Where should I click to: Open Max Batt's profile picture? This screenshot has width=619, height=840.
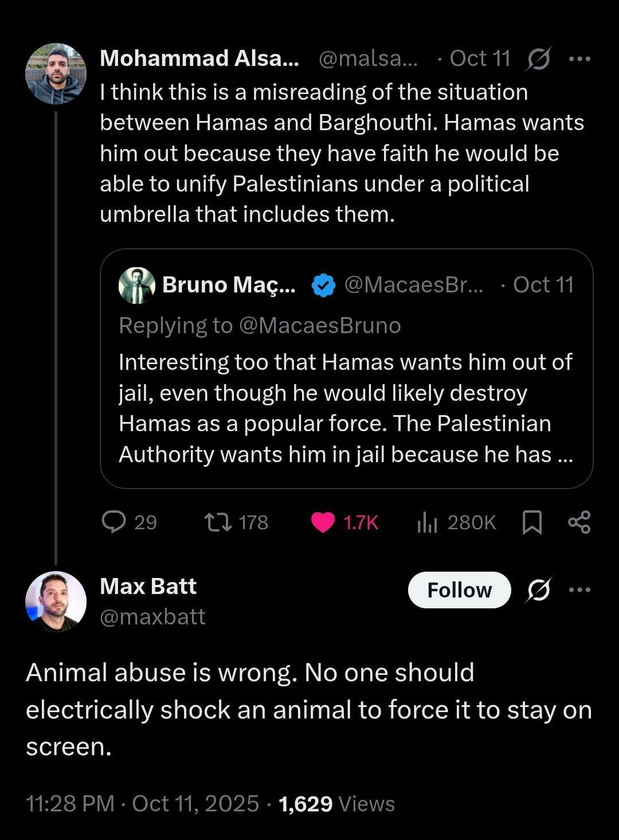click(56, 601)
